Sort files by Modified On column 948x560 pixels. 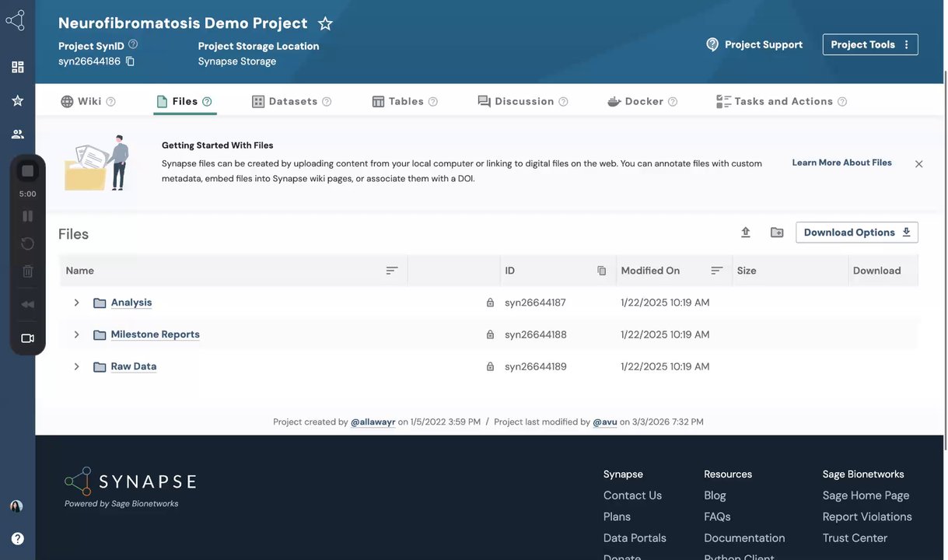point(717,271)
